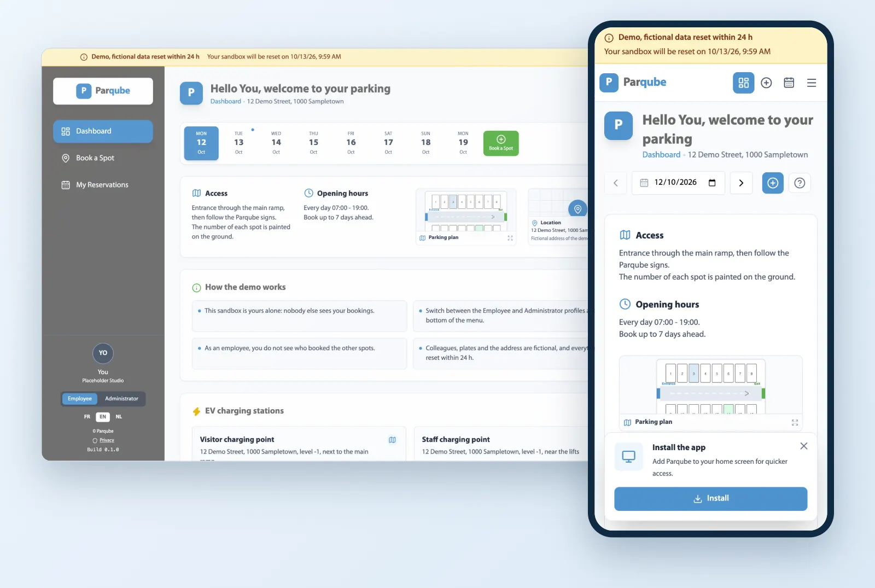Open the desktop Parking plan thumbnail
This screenshot has width=875, height=588.
pyautogui.click(x=466, y=217)
